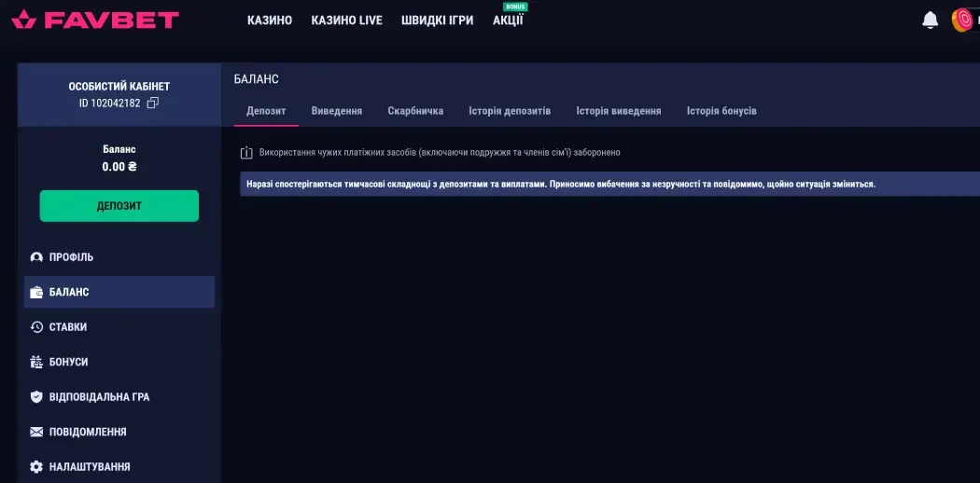Click the ID 102042182 text
980x483 pixels.
point(109,103)
